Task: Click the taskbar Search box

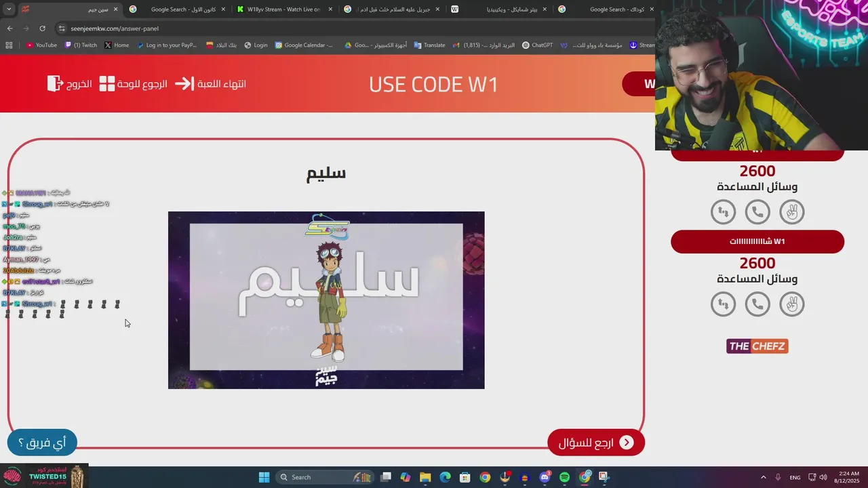Action: (325, 477)
